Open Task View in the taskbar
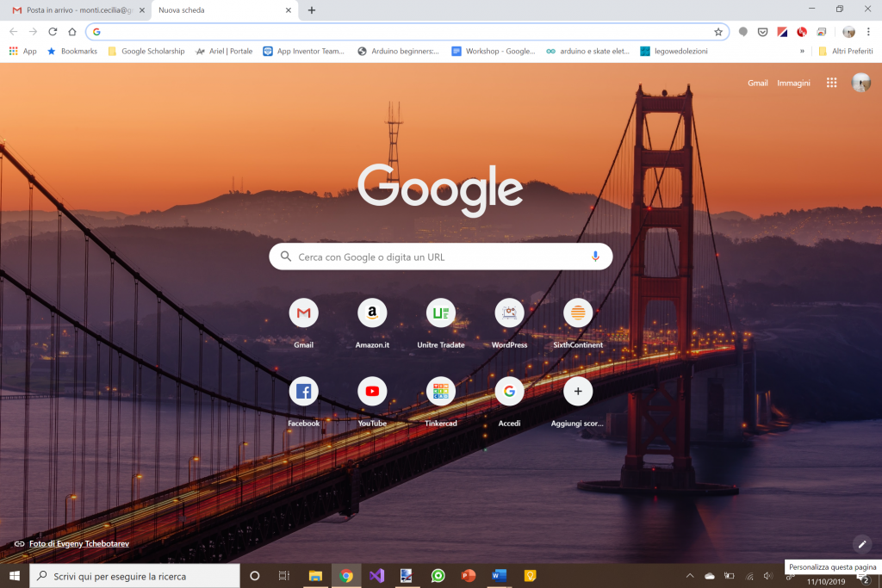The height and width of the screenshot is (588, 882). click(x=284, y=576)
